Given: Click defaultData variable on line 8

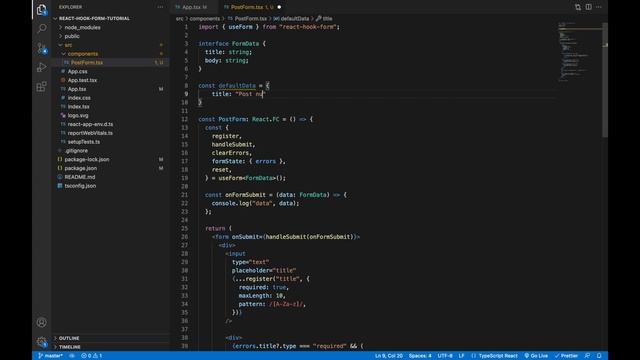Looking at the screenshot, I should point(237,86).
